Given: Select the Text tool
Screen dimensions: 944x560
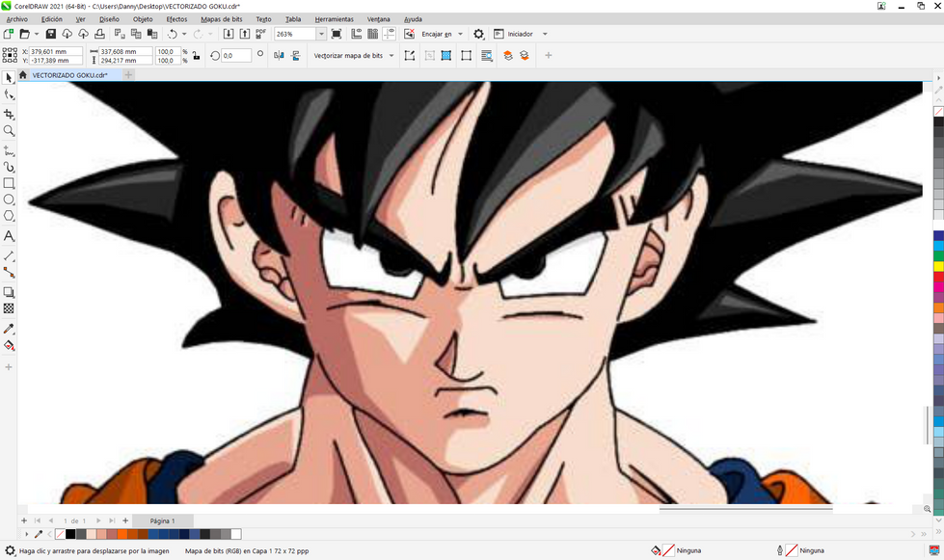Looking at the screenshot, I should (9, 236).
